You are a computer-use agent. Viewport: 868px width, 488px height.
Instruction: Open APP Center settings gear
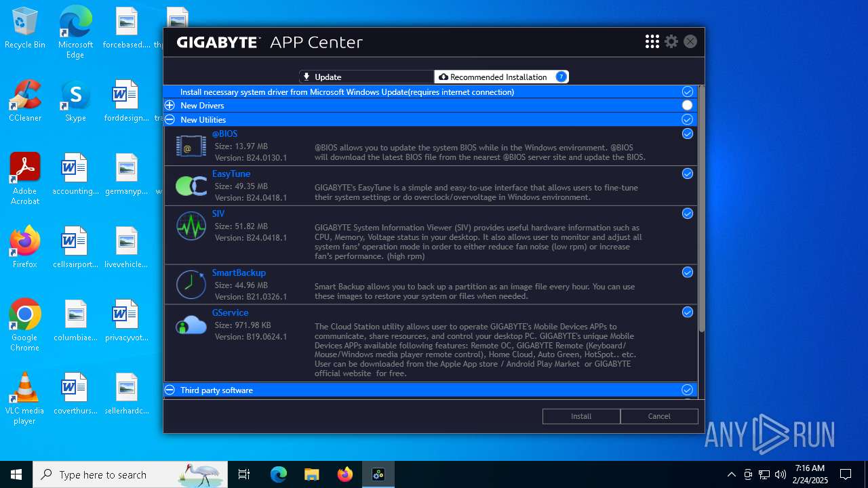pos(671,42)
